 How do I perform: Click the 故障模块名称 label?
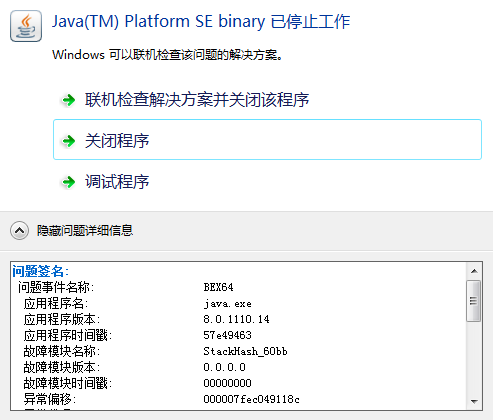point(62,351)
